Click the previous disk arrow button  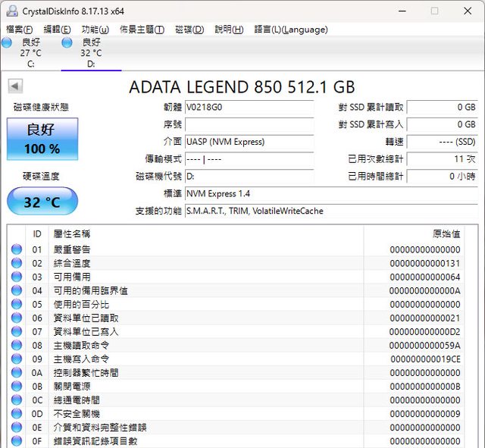click(15, 86)
